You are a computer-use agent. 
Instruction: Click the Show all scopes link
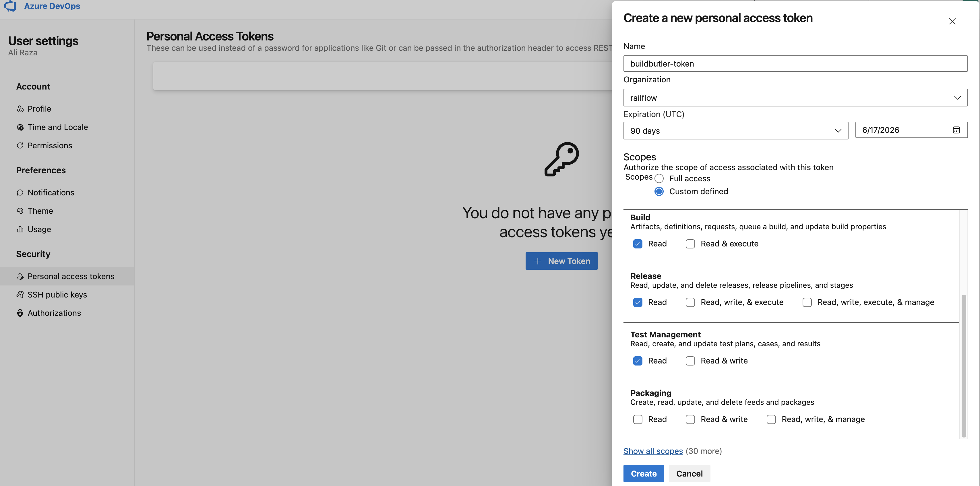click(653, 451)
